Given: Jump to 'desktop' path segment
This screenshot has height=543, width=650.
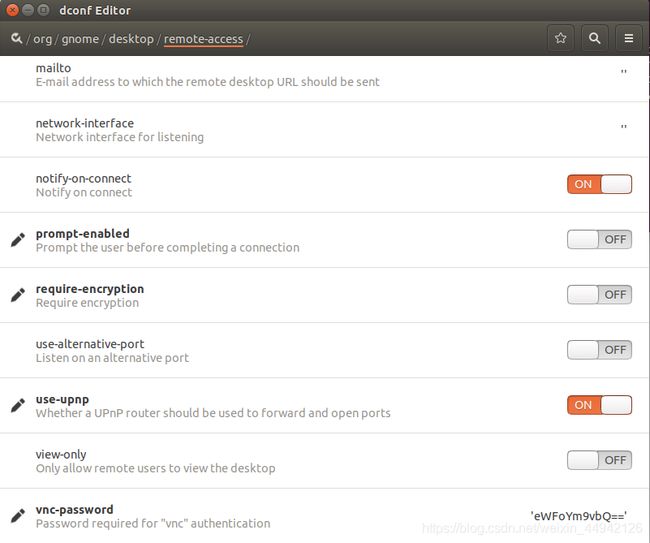Looking at the screenshot, I should click(131, 39).
